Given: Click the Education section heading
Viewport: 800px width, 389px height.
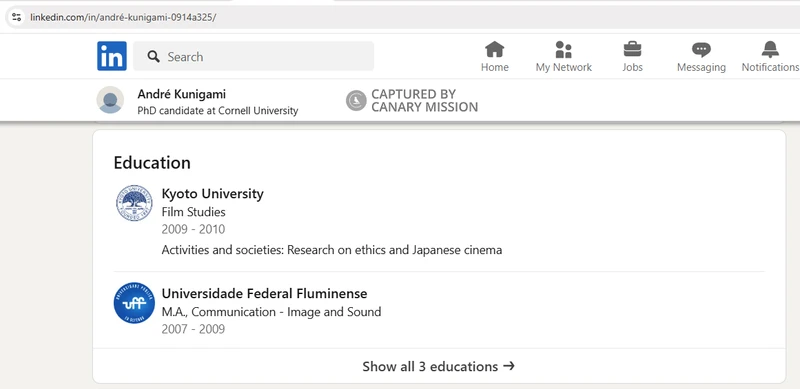Looking at the screenshot, I should (x=152, y=163).
